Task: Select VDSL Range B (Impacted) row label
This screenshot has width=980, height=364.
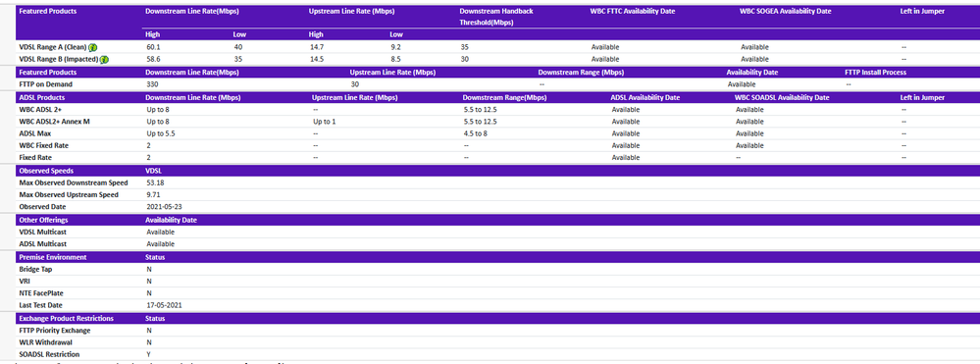Action: [60, 60]
